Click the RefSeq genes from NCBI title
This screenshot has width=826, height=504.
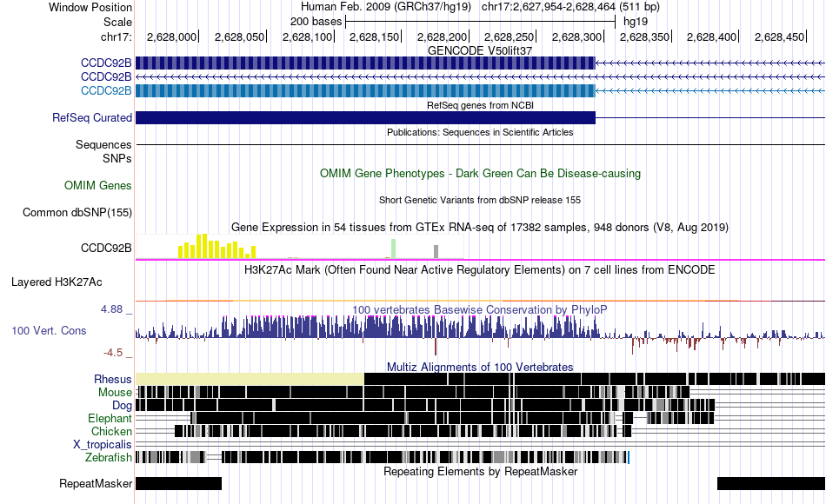[x=480, y=105]
